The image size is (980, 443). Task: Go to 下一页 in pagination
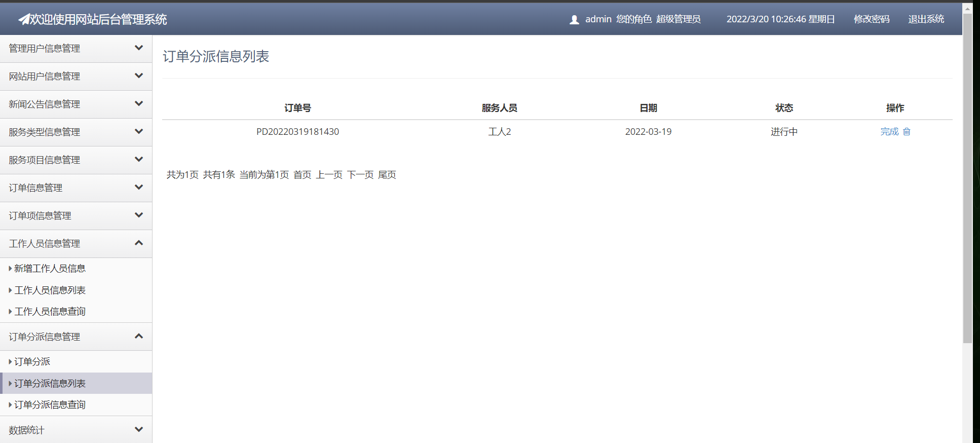click(x=360, y=175)
